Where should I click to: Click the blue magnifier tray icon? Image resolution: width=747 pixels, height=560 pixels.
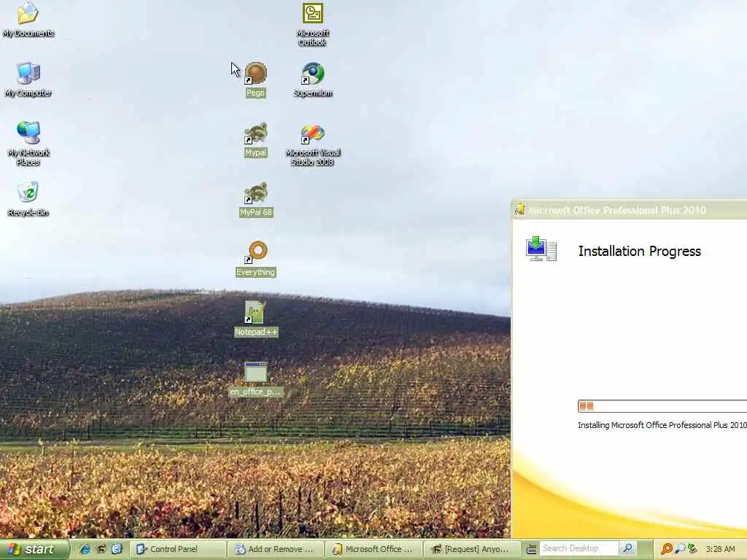pos(680,549)
